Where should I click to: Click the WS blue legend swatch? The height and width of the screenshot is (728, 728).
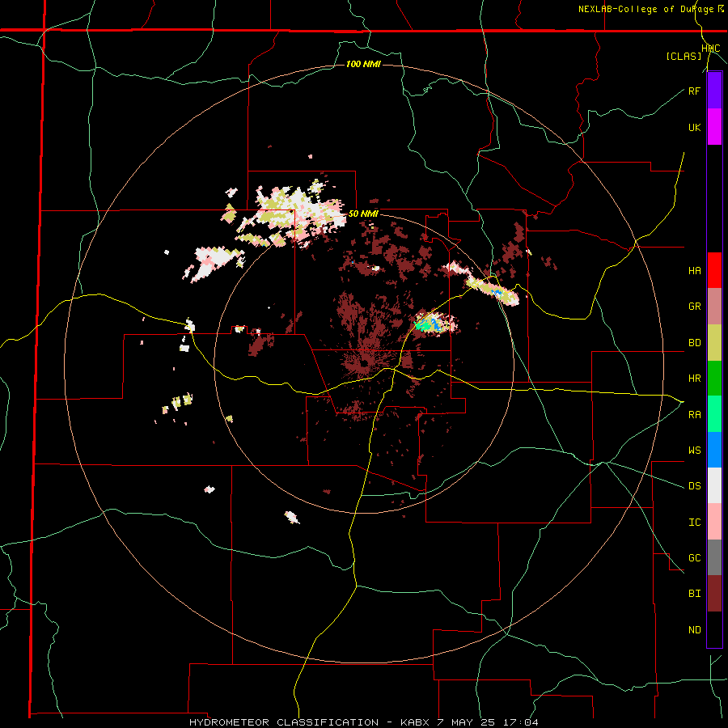pyautogui.click(x=714, y=450)
